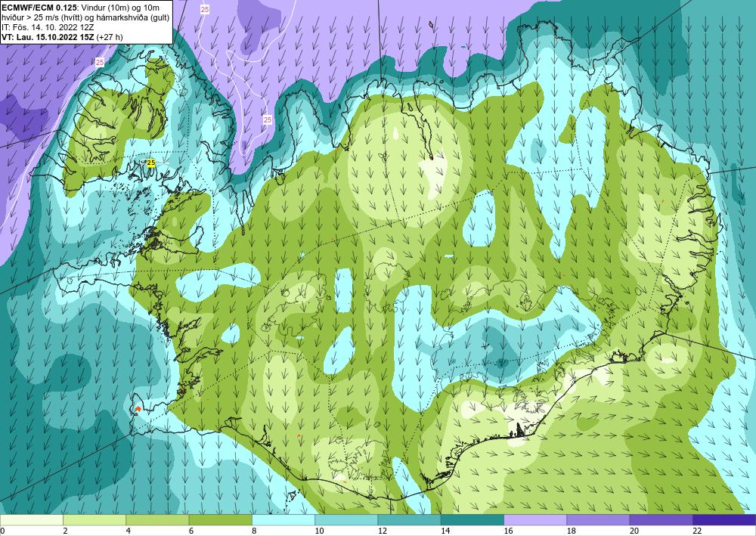Click the legend tick label '8'
This screenshot has width=756, height=536.
coord(254,531)
